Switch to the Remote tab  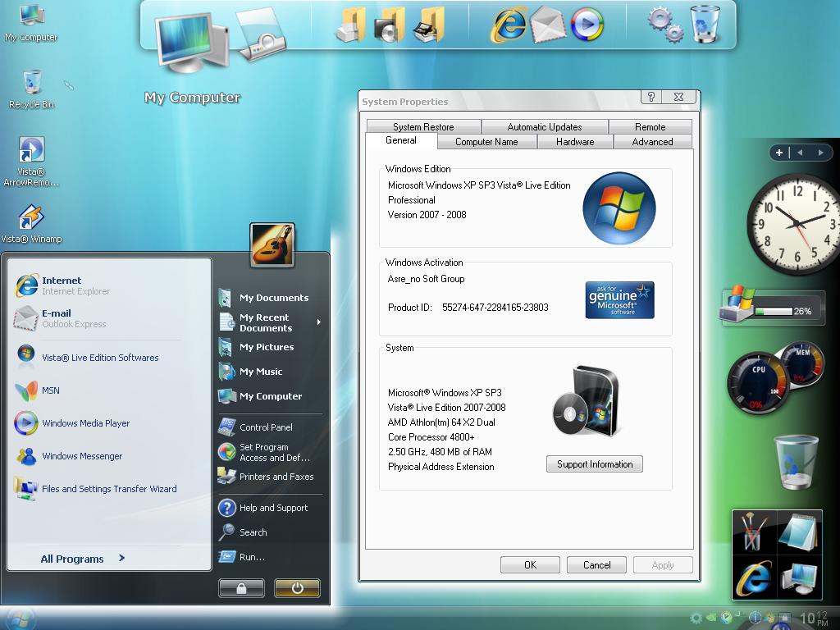click(x=650, y=127)
